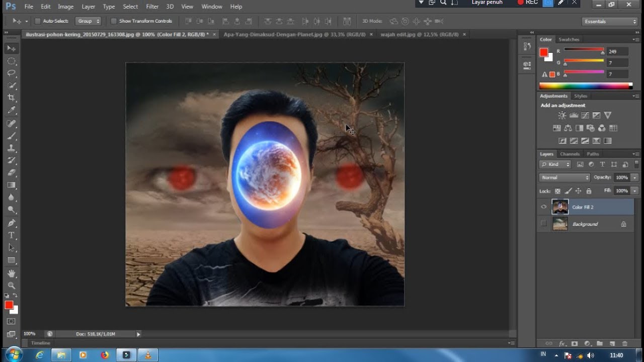Check Show Transform Controls
This screenshot has width=644, height=362.
pyautogui.click(x=114, y=21)
